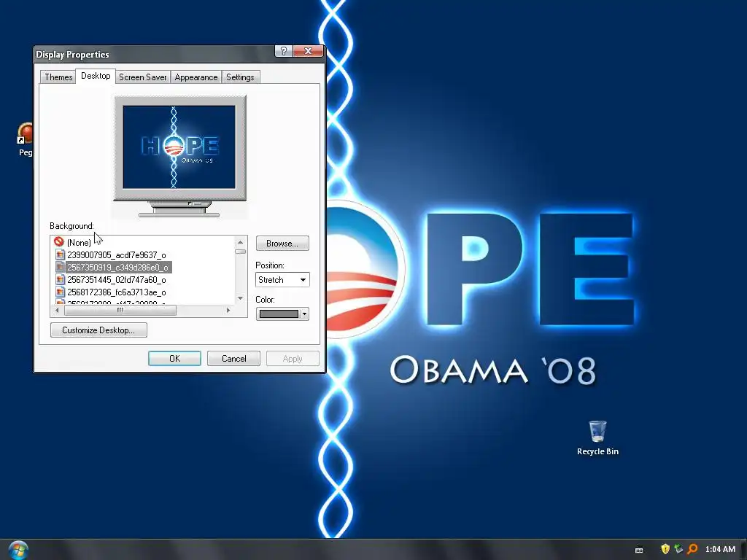This screenshot has height=560, width=747.
Task: Switch to the Themes tab
Action: pyautogui.click(x=58, y=77)
